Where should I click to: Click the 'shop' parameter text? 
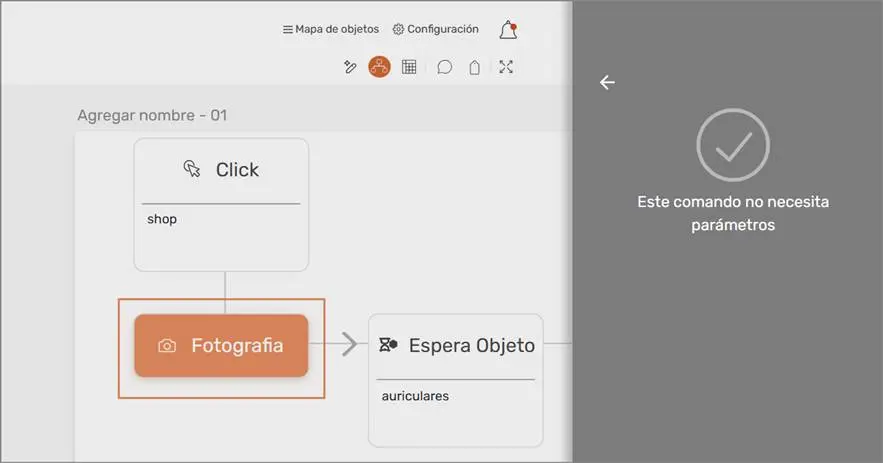162,219
